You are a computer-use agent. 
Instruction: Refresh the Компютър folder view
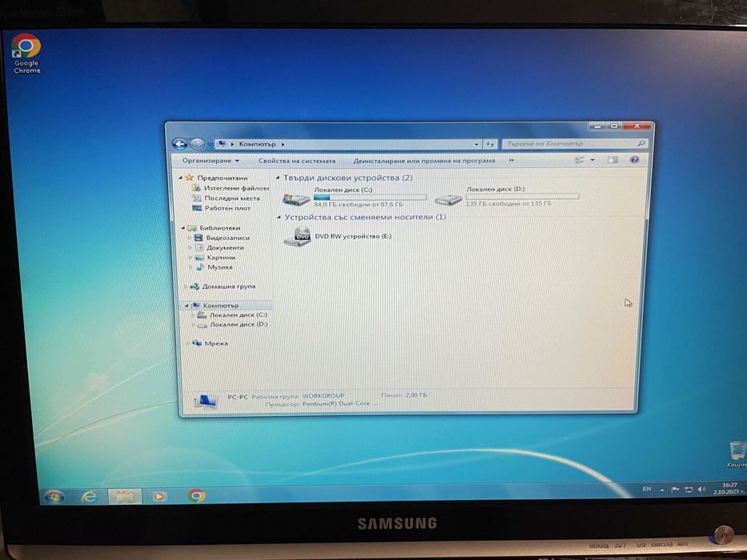(490, 144)
